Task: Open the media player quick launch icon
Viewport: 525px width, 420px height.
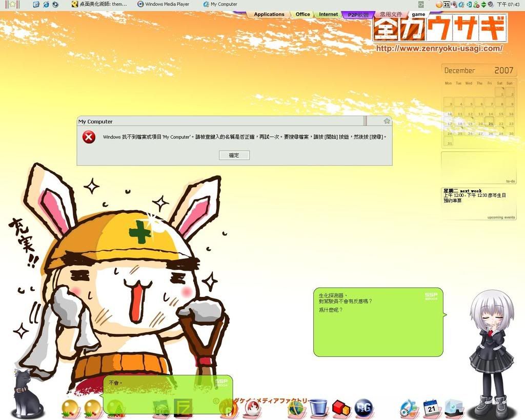Action: click(x=55, y=4)
